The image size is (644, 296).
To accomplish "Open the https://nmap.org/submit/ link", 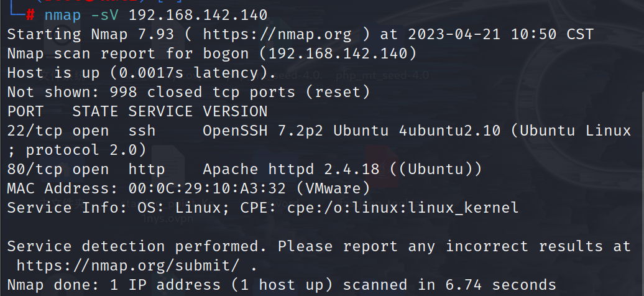I will click(x=132, y=266).
